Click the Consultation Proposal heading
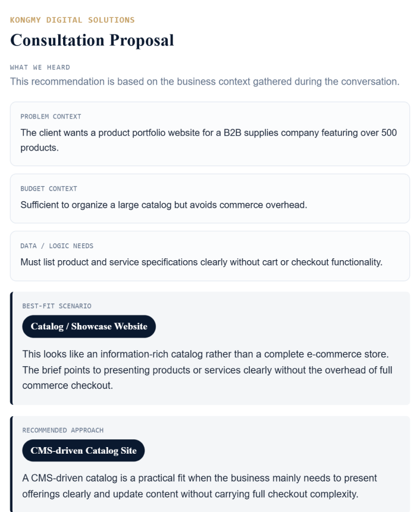 [92, 40]
